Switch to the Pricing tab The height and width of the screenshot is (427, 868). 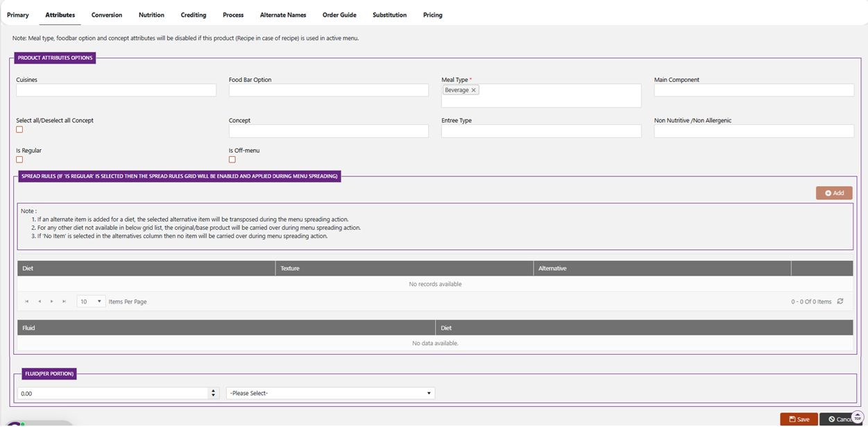(x=433, y=15)
